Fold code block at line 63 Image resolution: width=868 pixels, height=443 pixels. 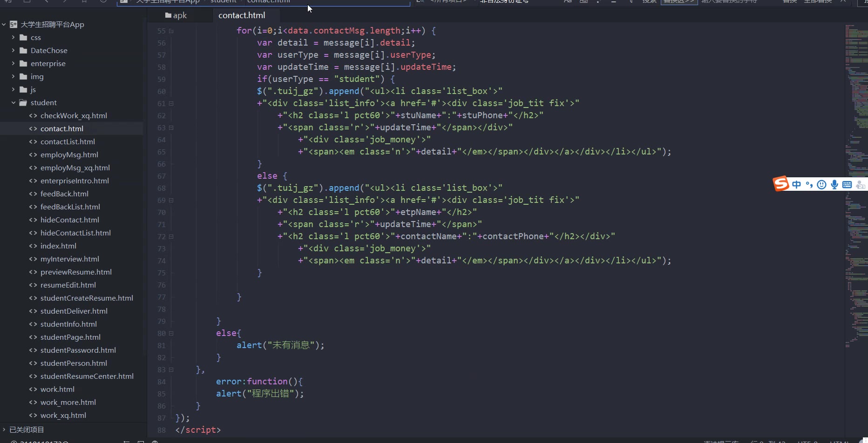pyautogui.click(x=171, y=128)
